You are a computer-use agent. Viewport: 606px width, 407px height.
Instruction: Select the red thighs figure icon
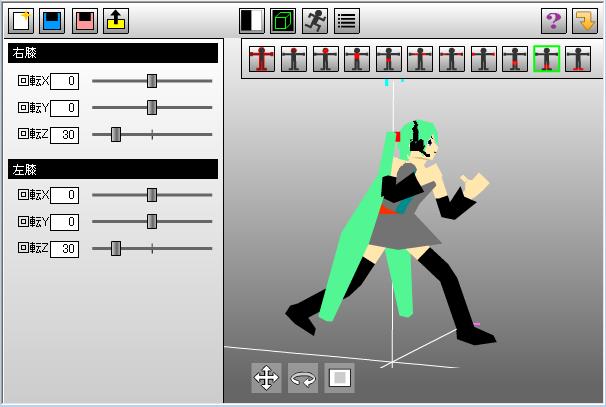[x=515, y=59]
